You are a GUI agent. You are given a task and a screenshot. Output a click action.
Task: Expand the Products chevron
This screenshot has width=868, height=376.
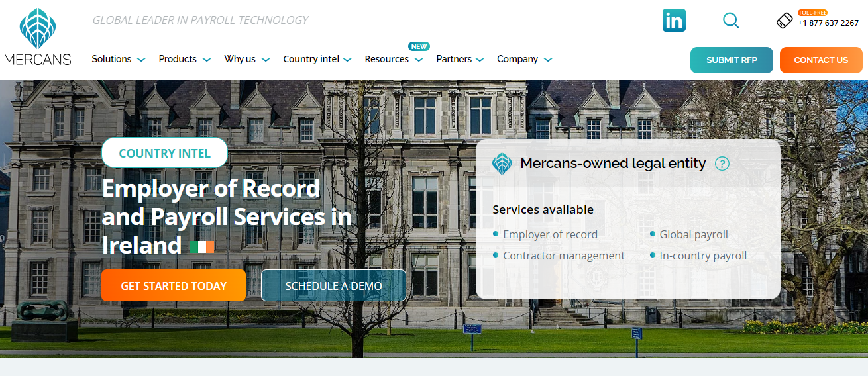point(207,60)
